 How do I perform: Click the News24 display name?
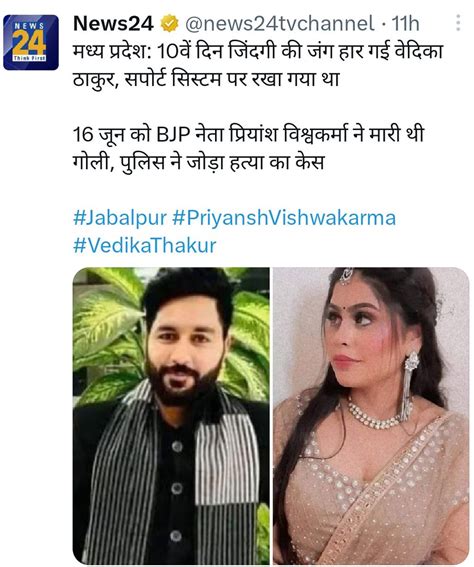tap(113, 24)
